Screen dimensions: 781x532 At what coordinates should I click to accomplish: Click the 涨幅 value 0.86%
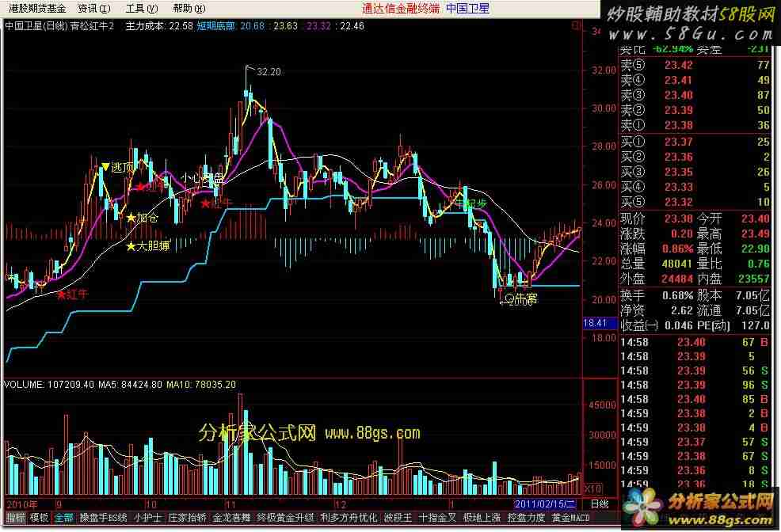(x=677, y=249)
